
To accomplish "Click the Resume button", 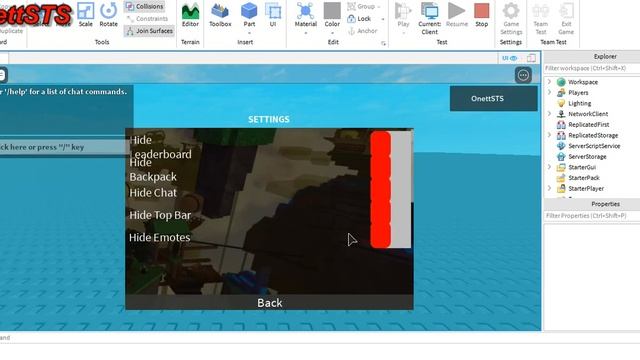I will tap(457, 15).
